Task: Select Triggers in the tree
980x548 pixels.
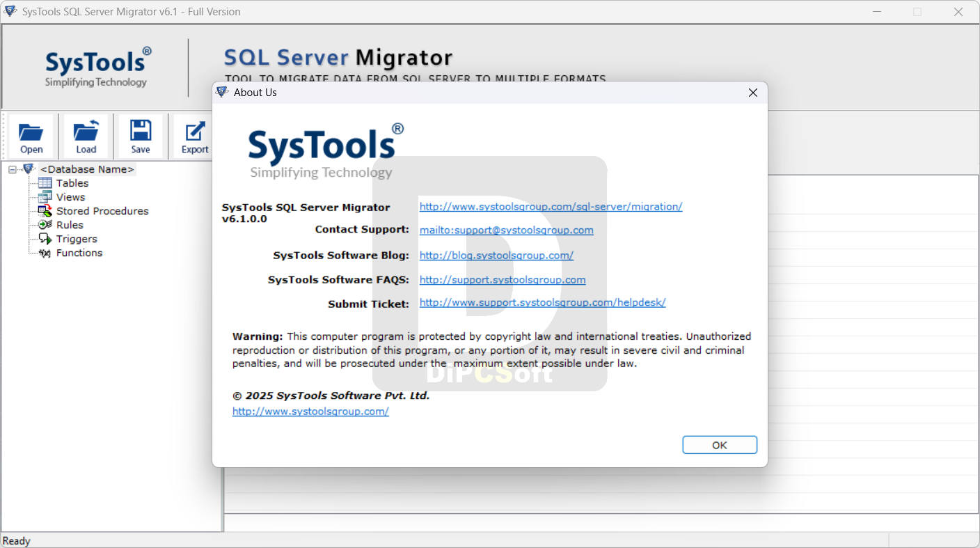Action: [x=77, y=239]
